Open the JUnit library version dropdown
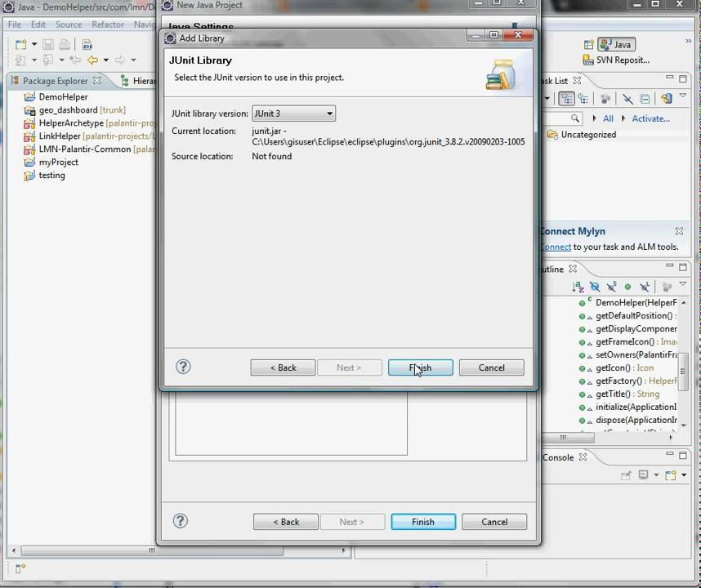Image resolution: width=701 pixels, height=588 pixels. (293, 114)
